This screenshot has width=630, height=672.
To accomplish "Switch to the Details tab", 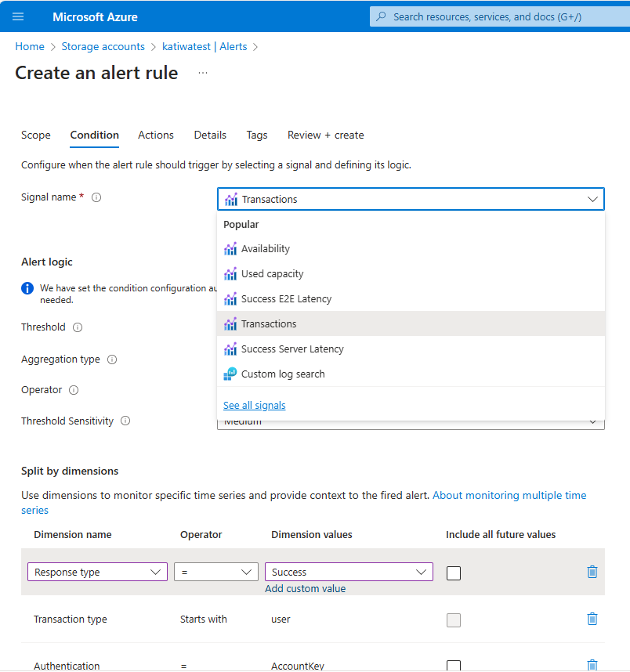I will tap(210, 135).
